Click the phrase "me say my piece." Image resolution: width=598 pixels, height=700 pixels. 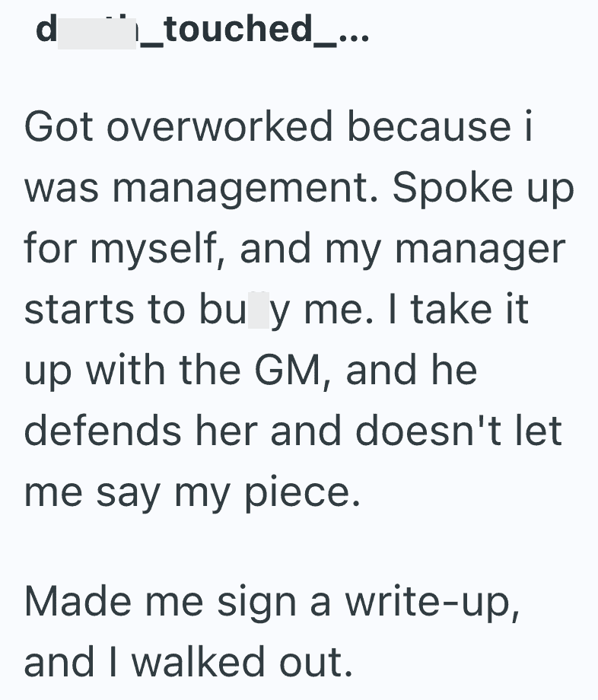(190, 492)
